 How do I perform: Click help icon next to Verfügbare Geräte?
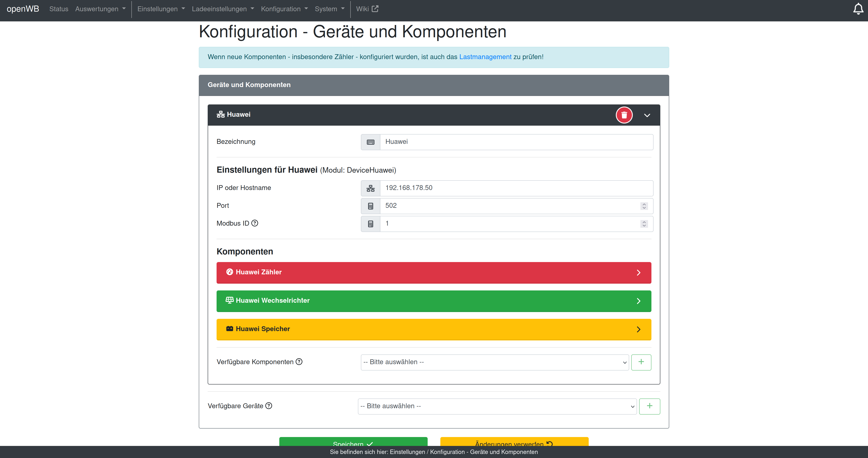[x=268, y=405]
